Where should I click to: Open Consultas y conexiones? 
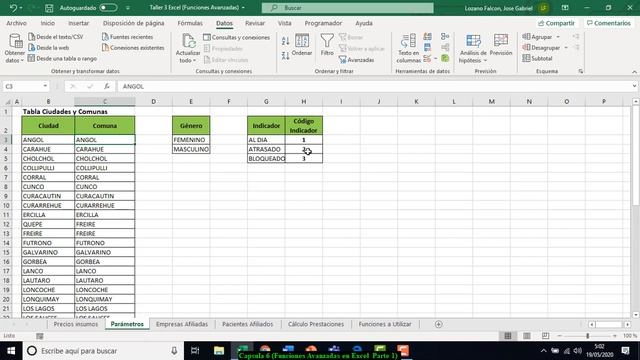pyautogui.click(x=237, y=37)
